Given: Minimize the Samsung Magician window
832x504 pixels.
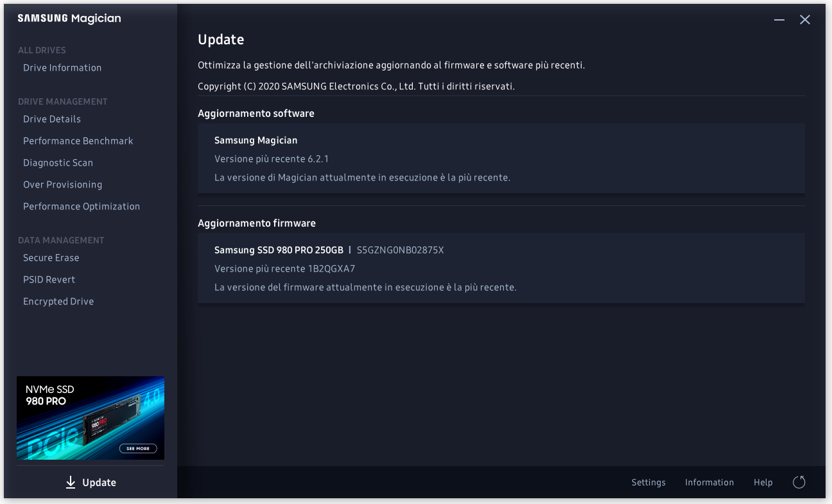Looking at the screenshot, I should pos(779,20).
